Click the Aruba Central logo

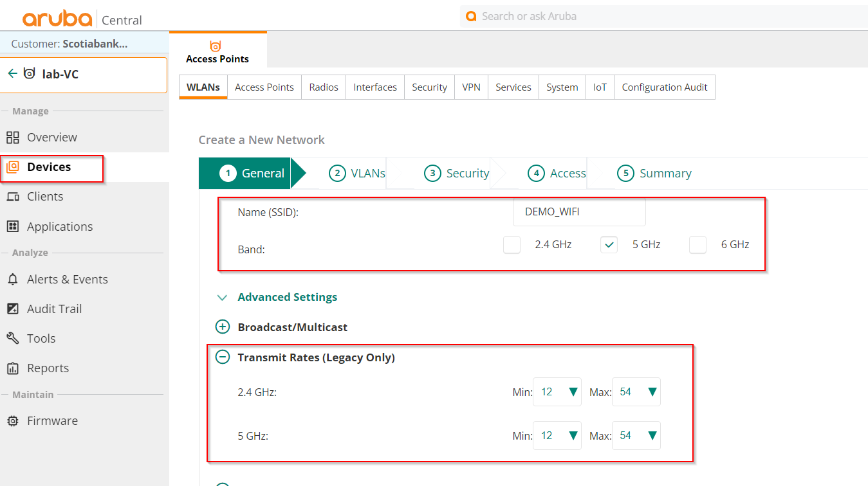(x=82, y=19)
